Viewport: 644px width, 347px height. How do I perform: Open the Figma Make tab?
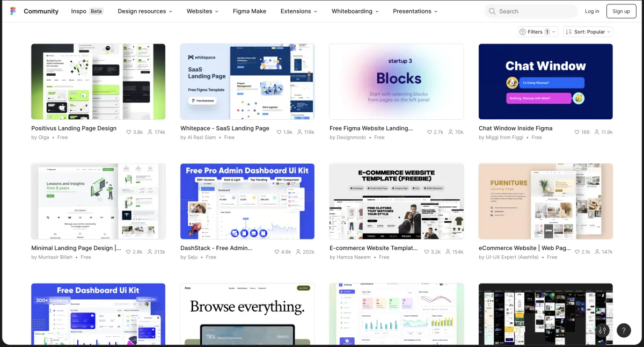(250, 11)
